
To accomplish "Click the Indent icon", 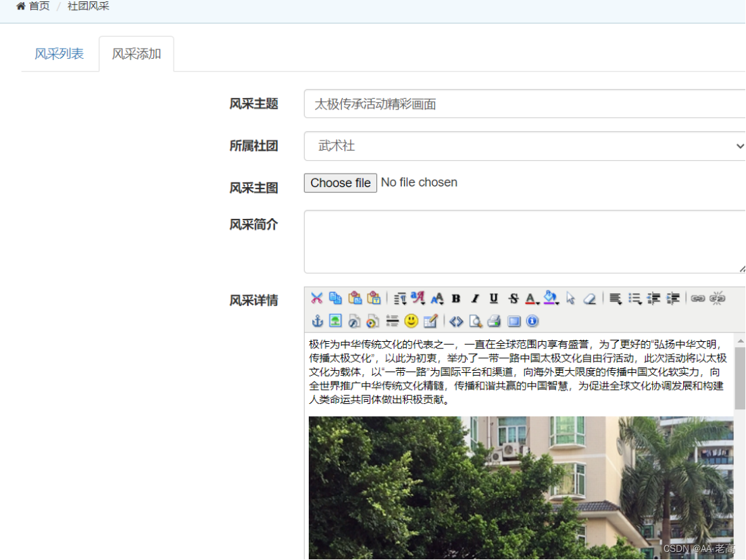I will click(673, 299).
